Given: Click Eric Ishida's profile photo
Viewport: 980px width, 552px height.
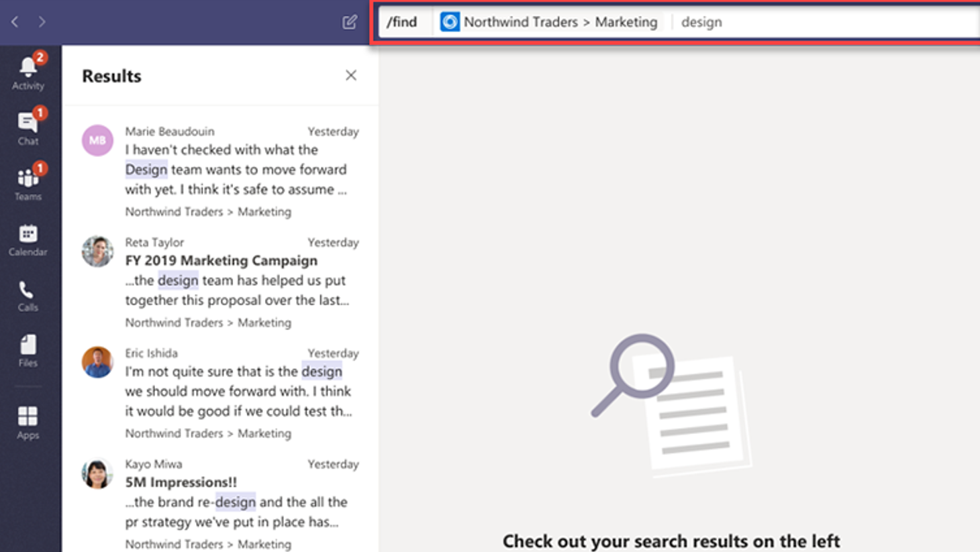Looking at the screenshot, I should (x=97, y=362).
